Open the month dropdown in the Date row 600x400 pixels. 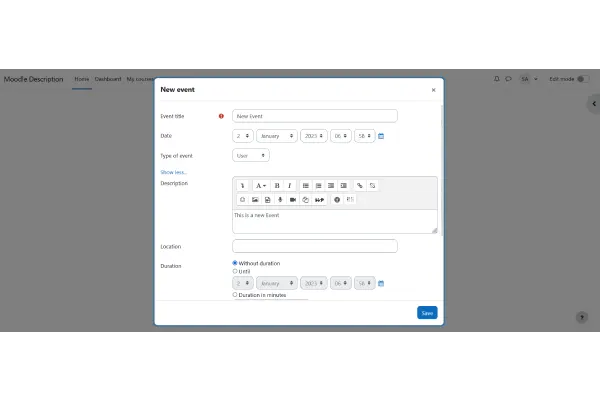pos(277,135)
